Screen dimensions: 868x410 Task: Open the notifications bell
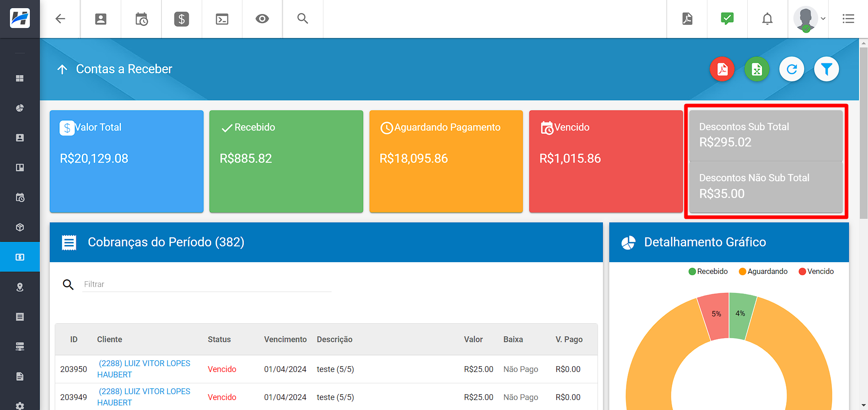(x=768, y=19)
